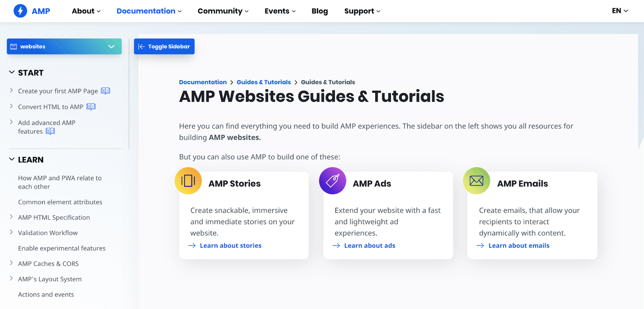Open the Documentation menu

click(x=149, y=11)
